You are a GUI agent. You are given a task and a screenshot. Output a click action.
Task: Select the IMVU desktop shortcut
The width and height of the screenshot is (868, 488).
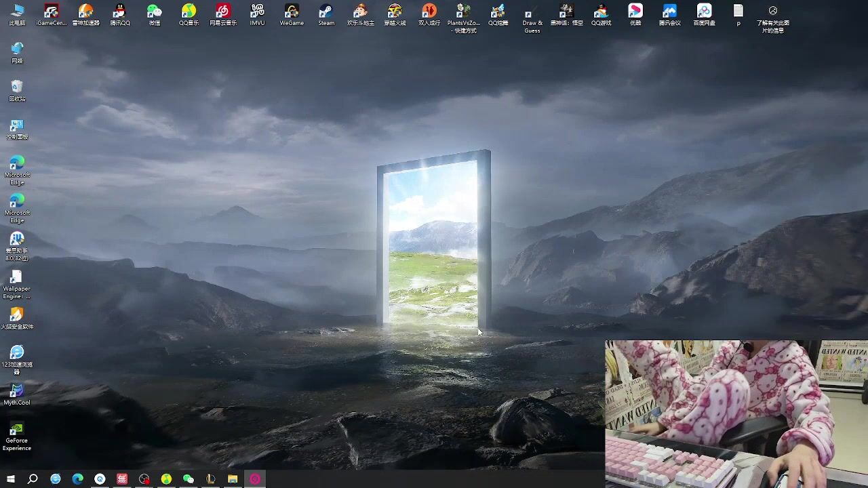(257, 14)
